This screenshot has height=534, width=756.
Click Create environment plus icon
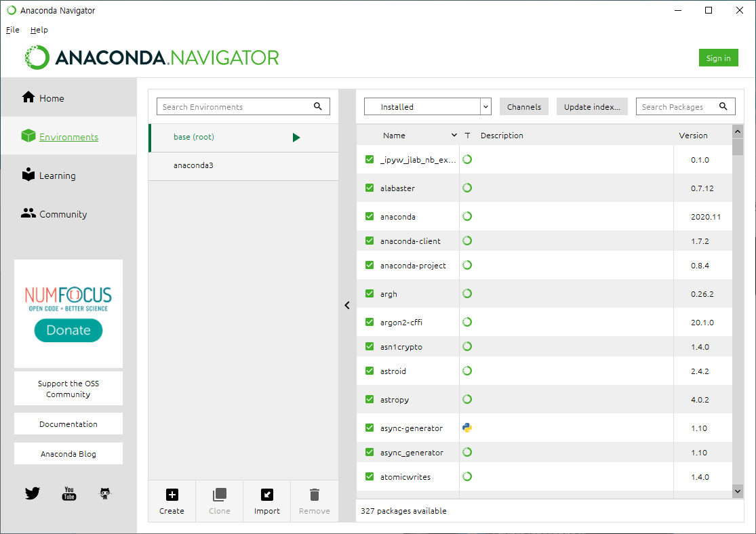point(172,495)
